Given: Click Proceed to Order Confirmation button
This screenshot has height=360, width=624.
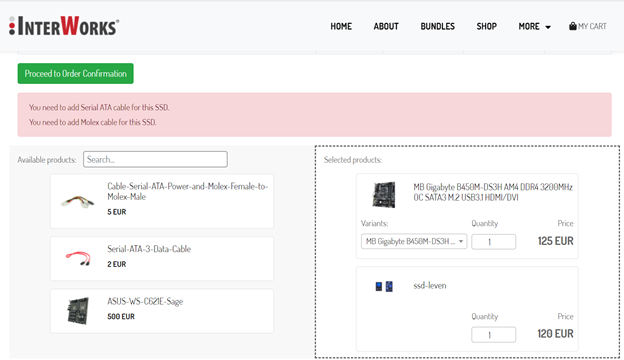Looking at the screenshot, I should click(x=76, y=74).
